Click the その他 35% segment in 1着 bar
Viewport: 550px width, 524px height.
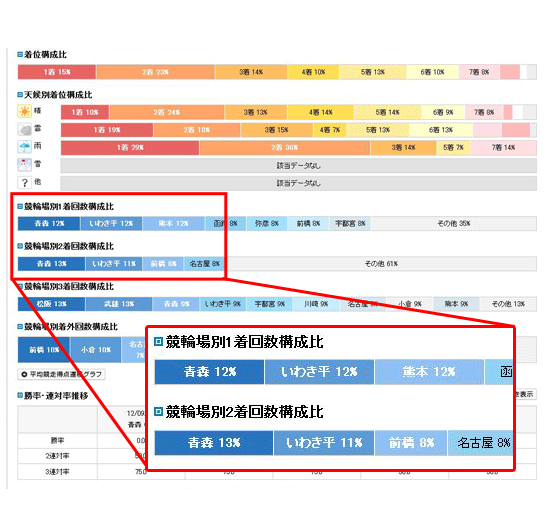click(454, 223)
